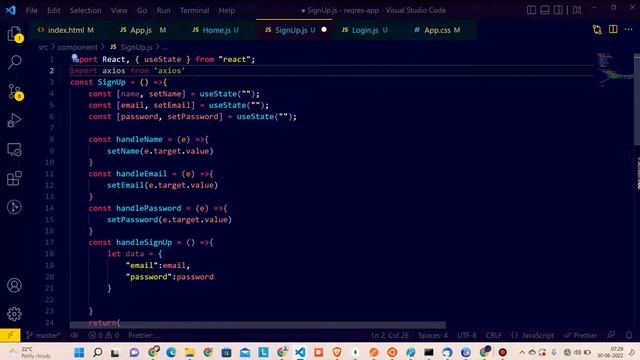Open the Source Control view
Screen dimensions: 640x360
(15, 92)
